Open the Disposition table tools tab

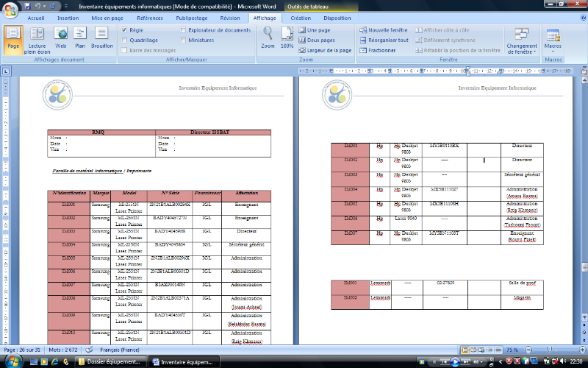pyautogui.click(x=337, y=18)
